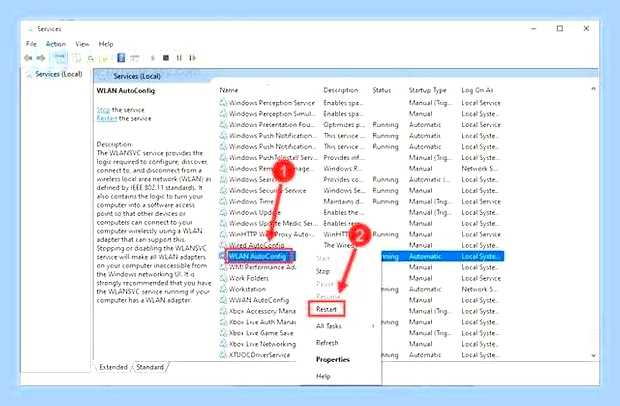Click the Restart Service toolbar icon
The width and height of the screenshot is (620, 406).
tap(192, 58)
